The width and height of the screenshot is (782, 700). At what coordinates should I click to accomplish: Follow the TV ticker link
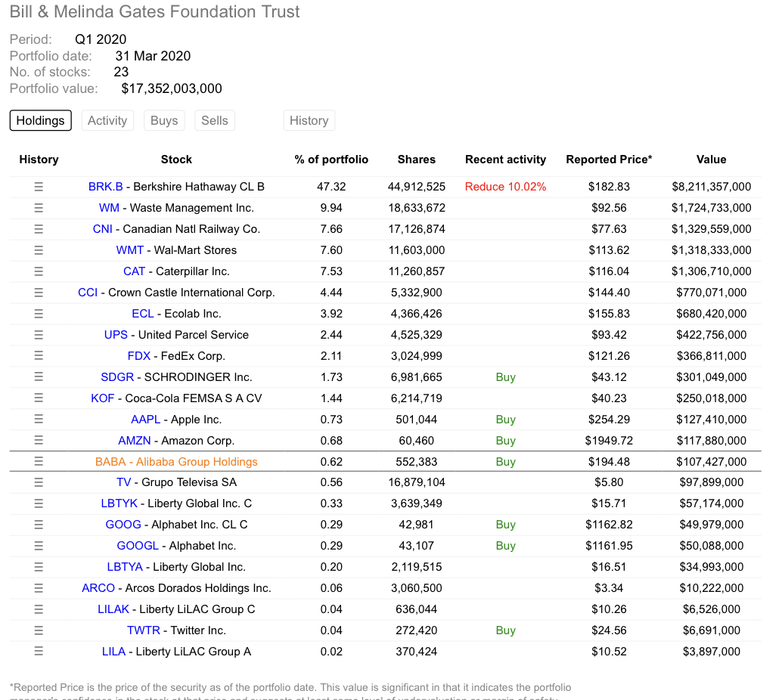(123, 482)
